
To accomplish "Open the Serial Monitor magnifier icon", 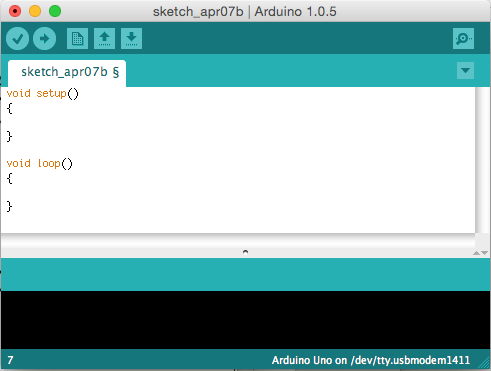I will pos(463,39).
